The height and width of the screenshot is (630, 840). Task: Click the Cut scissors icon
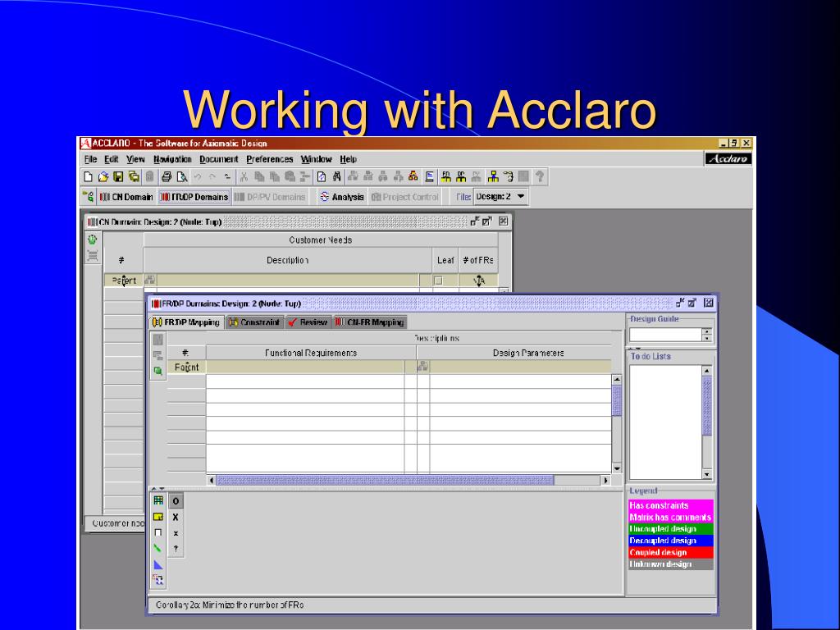(244, 176)
